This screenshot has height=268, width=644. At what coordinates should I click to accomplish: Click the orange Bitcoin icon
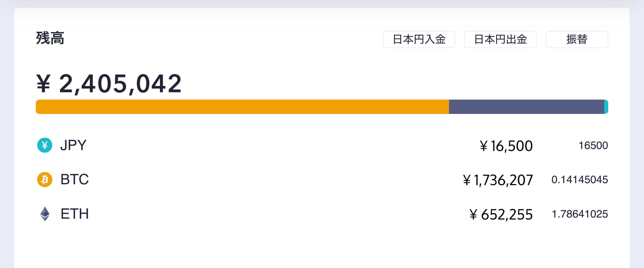[44, 179]
